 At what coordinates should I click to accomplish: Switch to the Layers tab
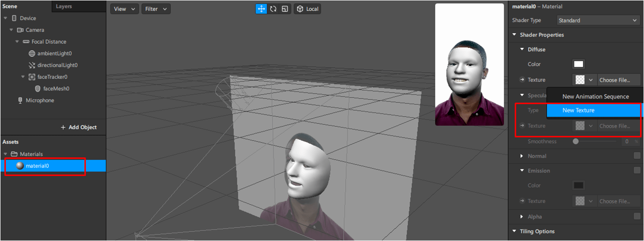(64, 6)
